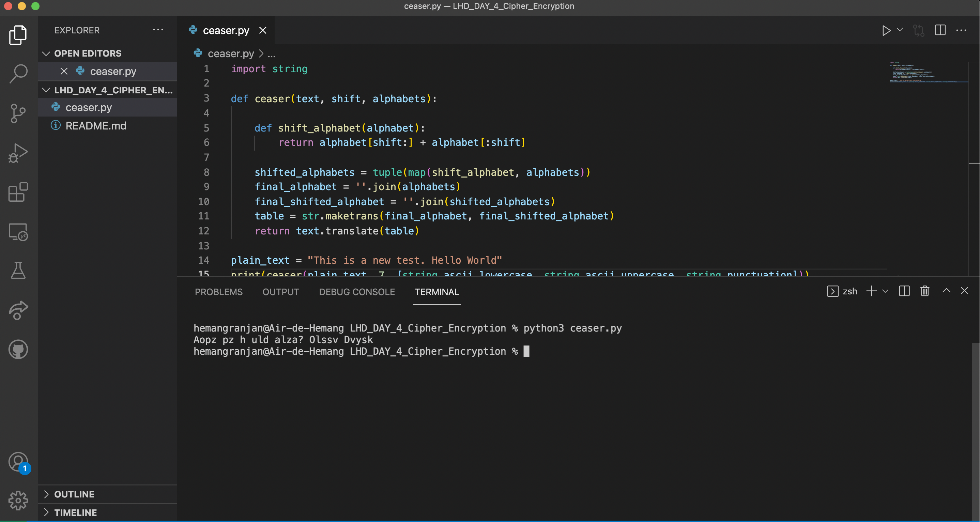
Task: Open the GitHub view in activity bar
Action: point(18,349)
